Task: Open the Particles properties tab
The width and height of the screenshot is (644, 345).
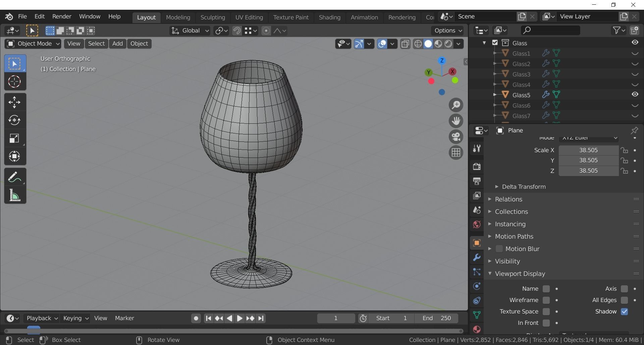Action: coord(477,272)
